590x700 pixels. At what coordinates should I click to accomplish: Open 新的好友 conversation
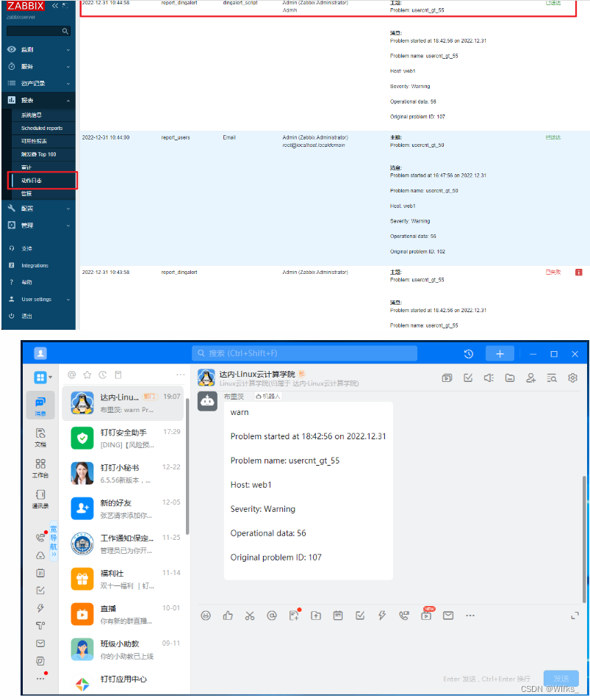click(123, 509)
